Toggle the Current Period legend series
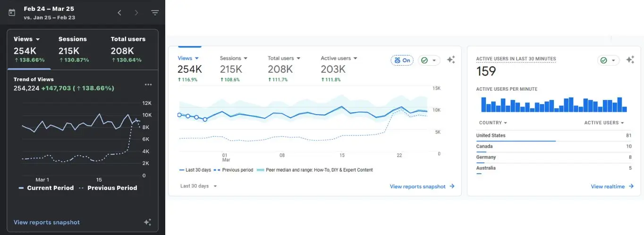This screenshot has width=644, height=235. (x=46, y=188)
